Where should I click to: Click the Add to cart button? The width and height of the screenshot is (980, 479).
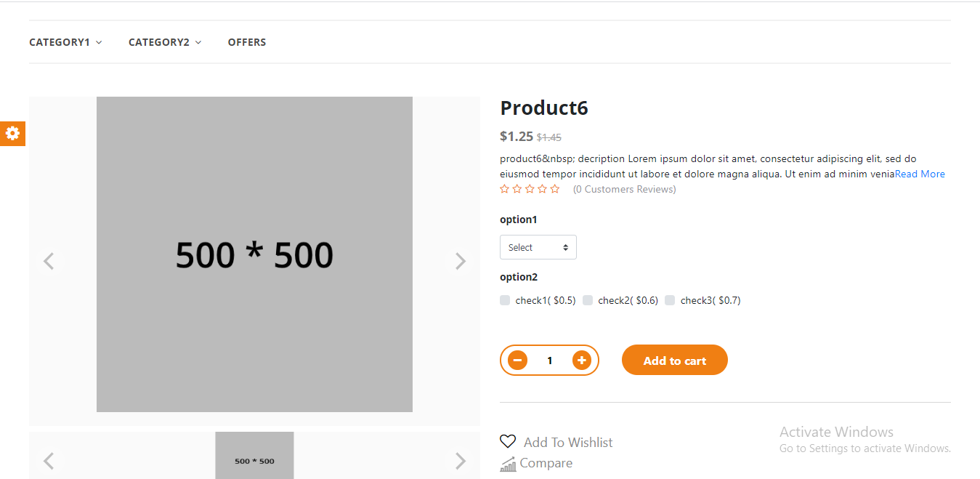pyautogui.click(x=674, y=360)
